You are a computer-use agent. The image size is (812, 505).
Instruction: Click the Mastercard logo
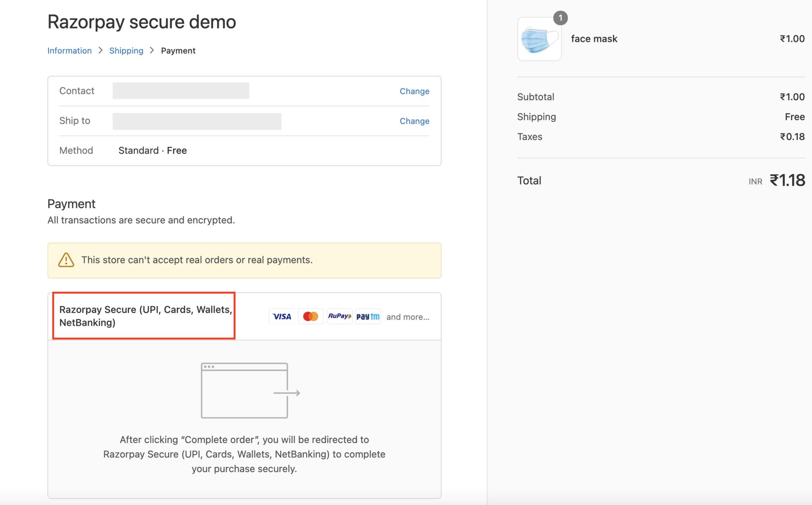[x=310, y=316]
